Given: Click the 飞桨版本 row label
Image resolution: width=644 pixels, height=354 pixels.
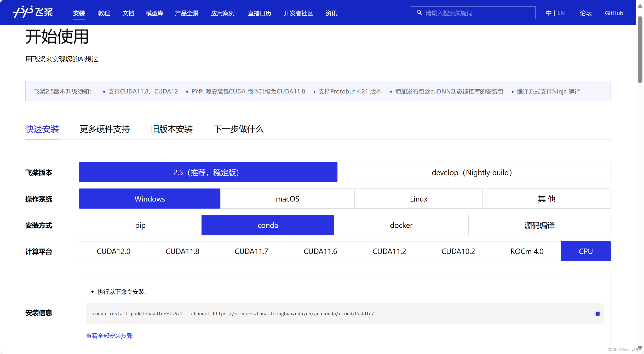Looking at the screenshot, I should (x=39, y=172).
